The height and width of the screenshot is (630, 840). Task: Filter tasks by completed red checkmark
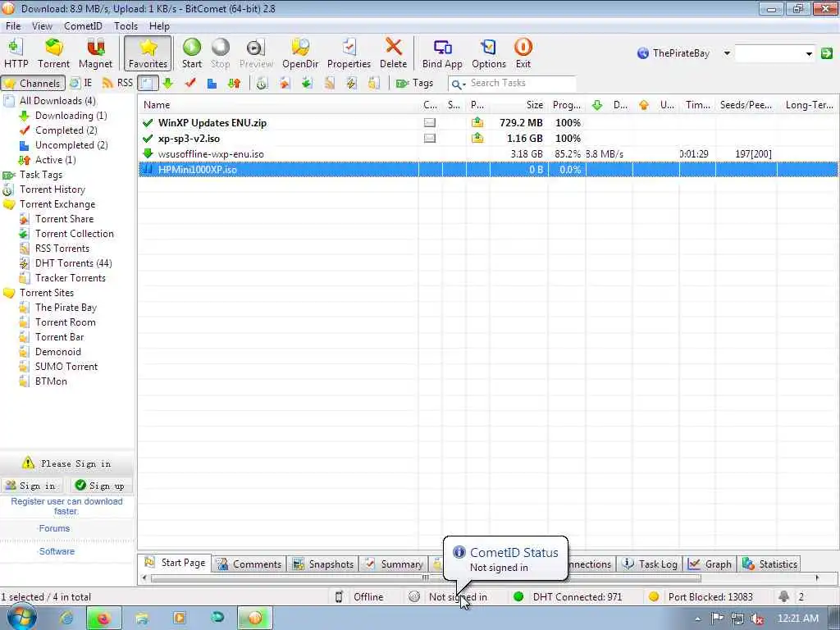190,83
